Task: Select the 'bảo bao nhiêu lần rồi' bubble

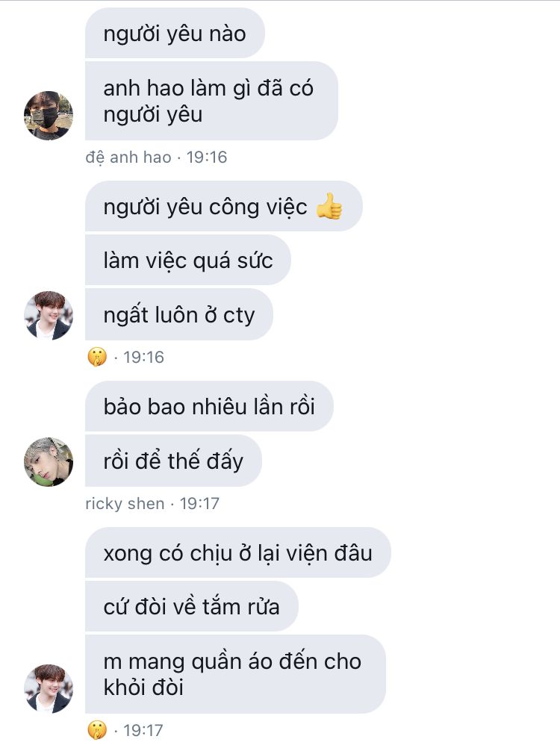Action: (209, 406)
